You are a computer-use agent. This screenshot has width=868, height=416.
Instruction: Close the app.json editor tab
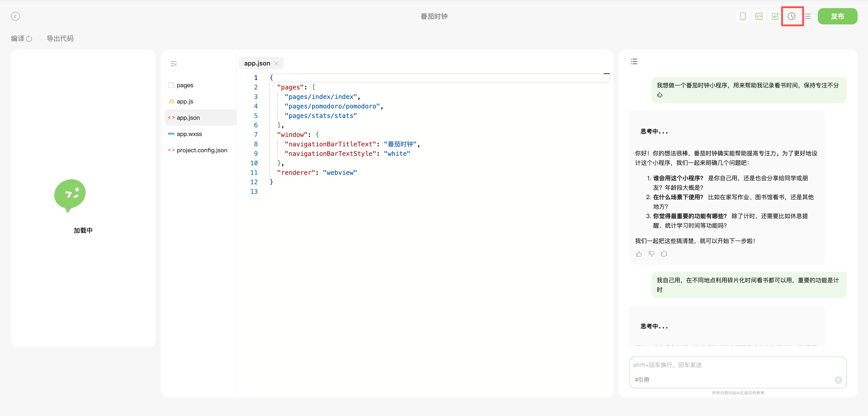click(x=276, y=63)
